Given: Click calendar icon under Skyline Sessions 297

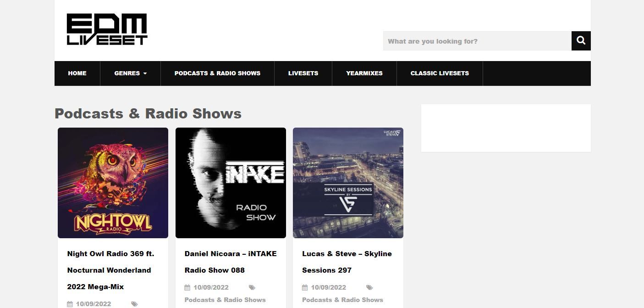Looking at the screenshot, I should point(305,287).
